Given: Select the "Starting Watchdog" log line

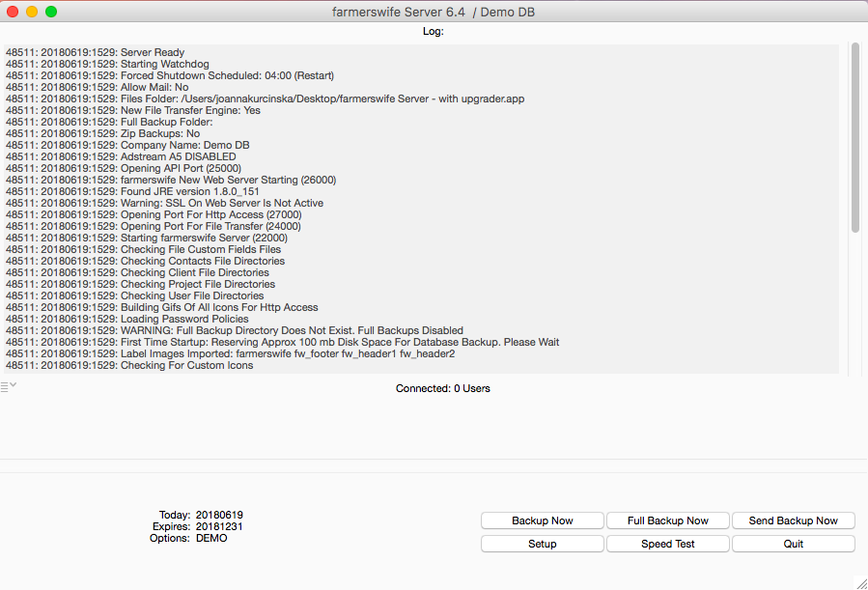Looking at the screenshot, I should coord(107,64).
